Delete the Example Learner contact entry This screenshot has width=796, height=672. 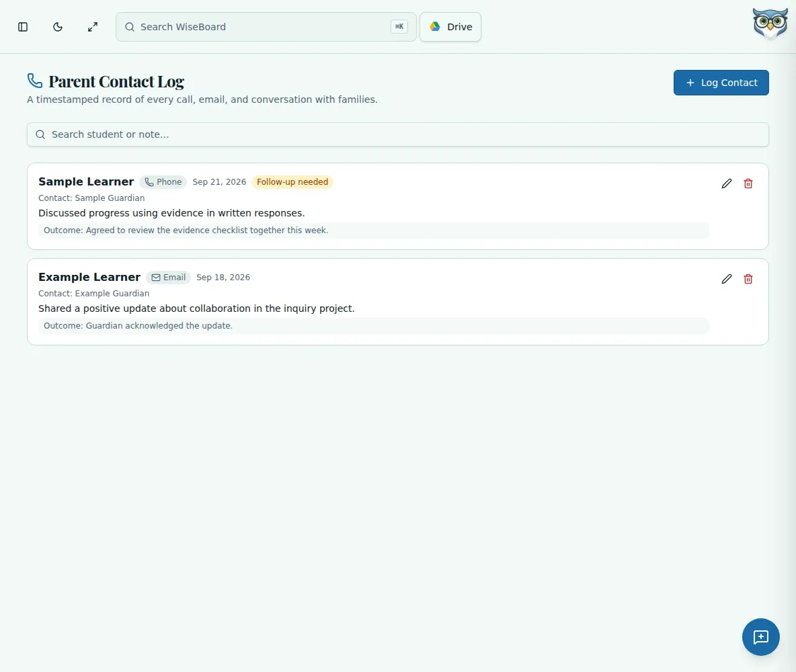coord(748,279)
